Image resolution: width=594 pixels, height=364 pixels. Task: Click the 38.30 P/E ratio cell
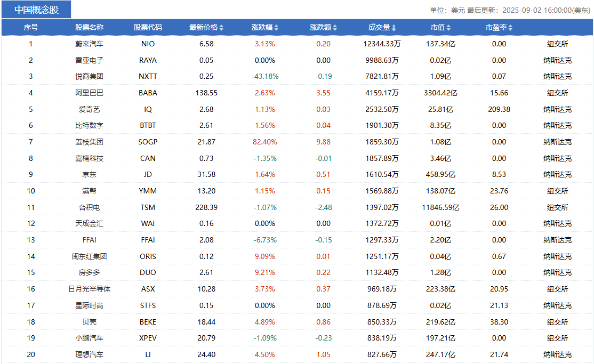coord(499,322)
